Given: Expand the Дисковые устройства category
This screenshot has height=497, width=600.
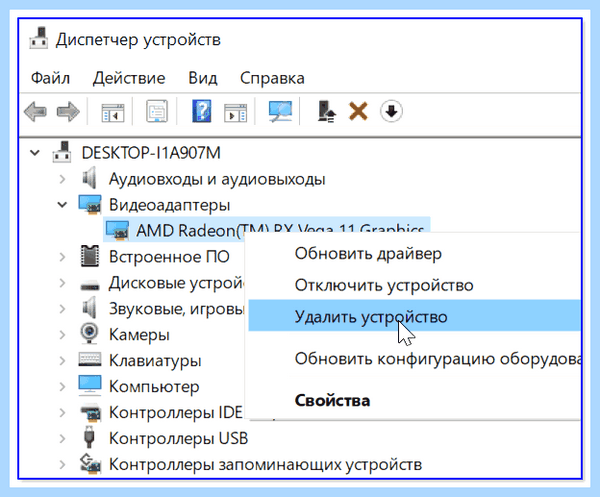Looking at the screenshot, I should pyautogui.click(x=62, y=283).
